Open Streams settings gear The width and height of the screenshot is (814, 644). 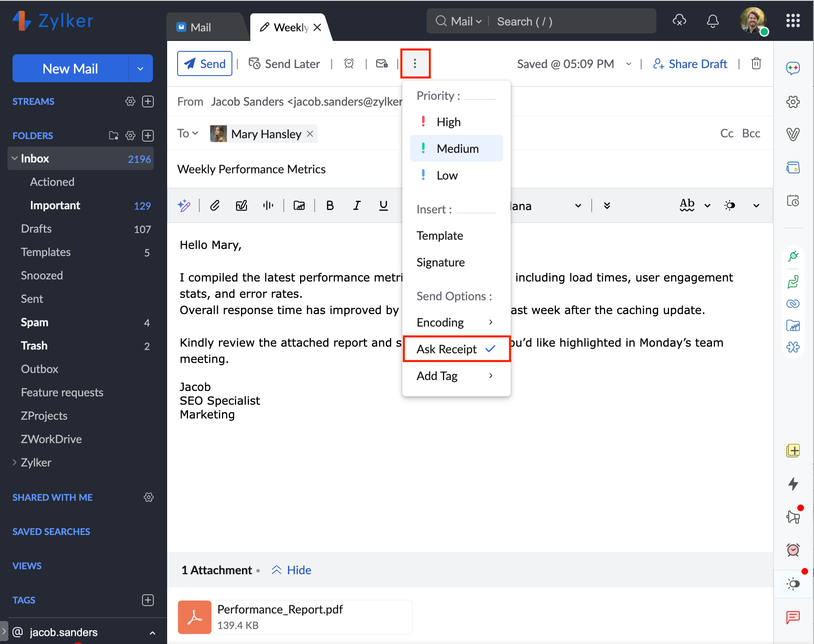point(130,101)
